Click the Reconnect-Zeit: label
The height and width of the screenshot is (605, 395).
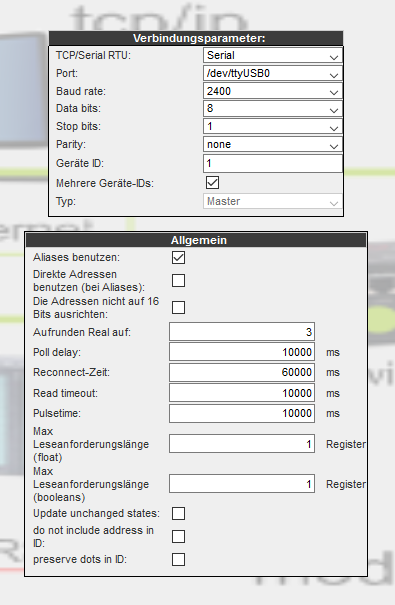[71, 372]
